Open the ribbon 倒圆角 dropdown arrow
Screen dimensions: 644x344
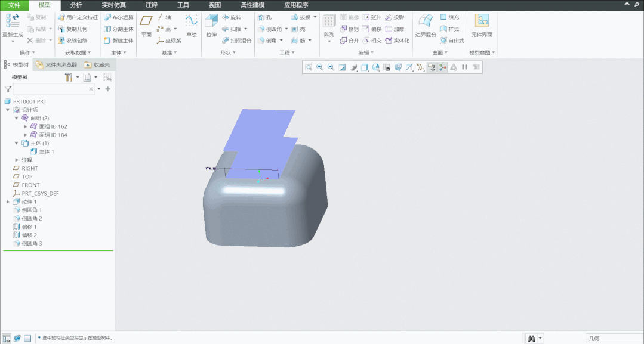286,29
